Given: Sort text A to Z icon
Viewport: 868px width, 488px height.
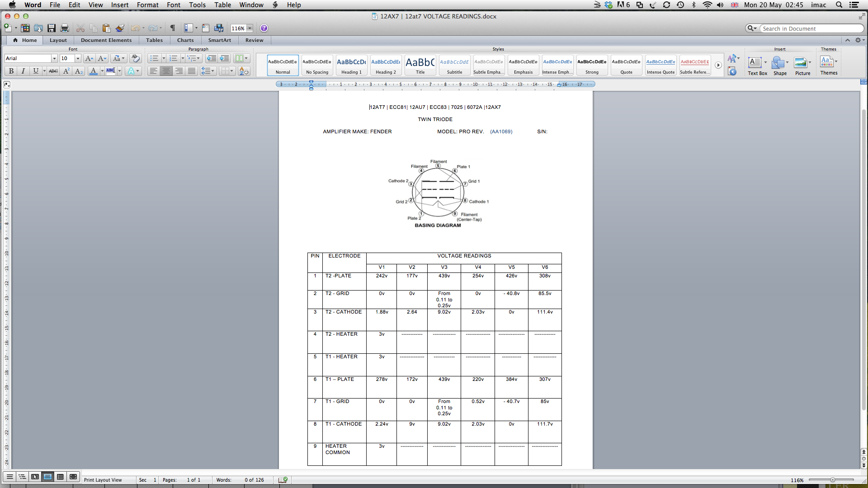Looking at the screenshot, I should pos(244,71).
